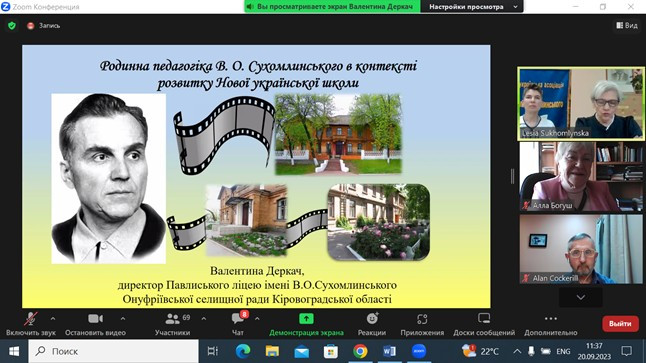Open the More (Дополнительно) options menu
Viewport: 646px width, 363px height.
550,324
